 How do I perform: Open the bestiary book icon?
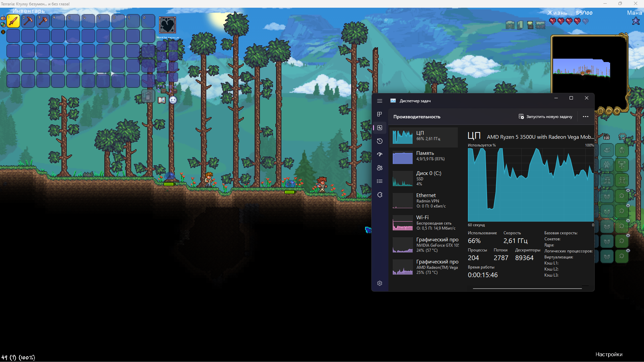point(162,100)
